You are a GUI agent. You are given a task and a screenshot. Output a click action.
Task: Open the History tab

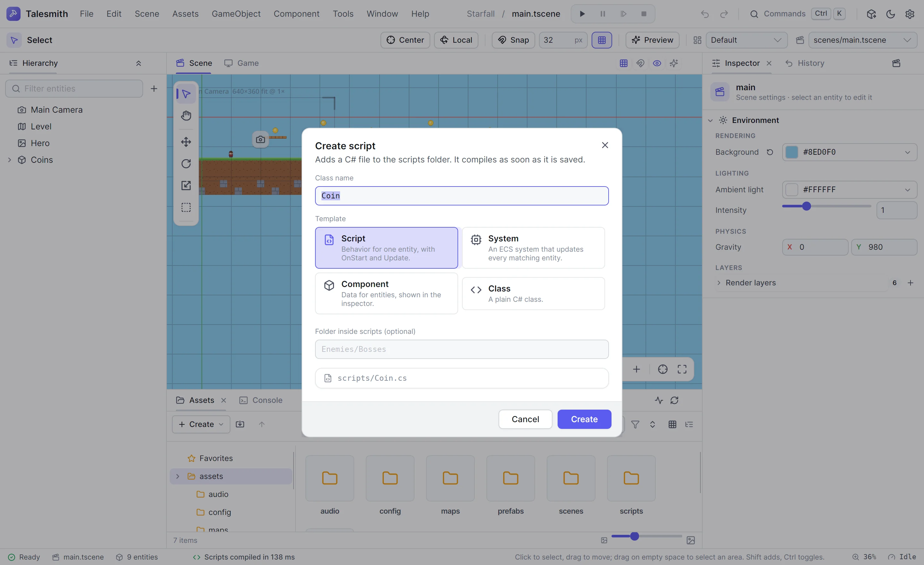805,63
